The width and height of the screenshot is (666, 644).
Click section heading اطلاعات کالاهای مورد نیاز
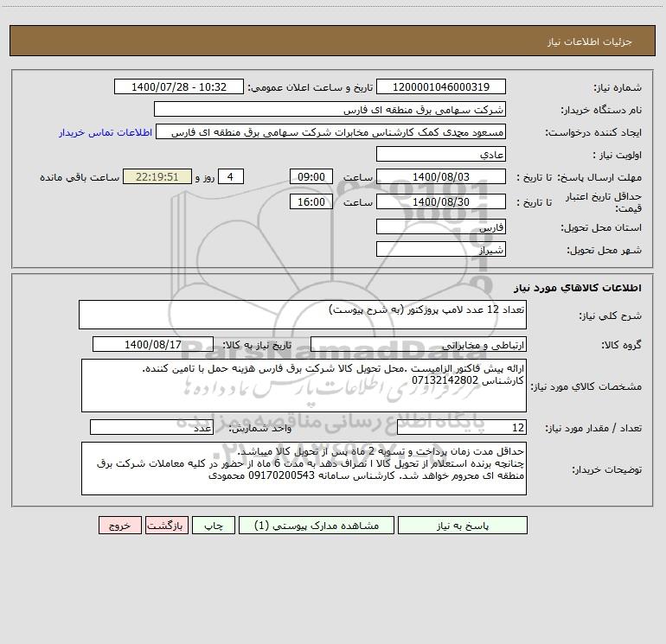[x=578, y=288]
